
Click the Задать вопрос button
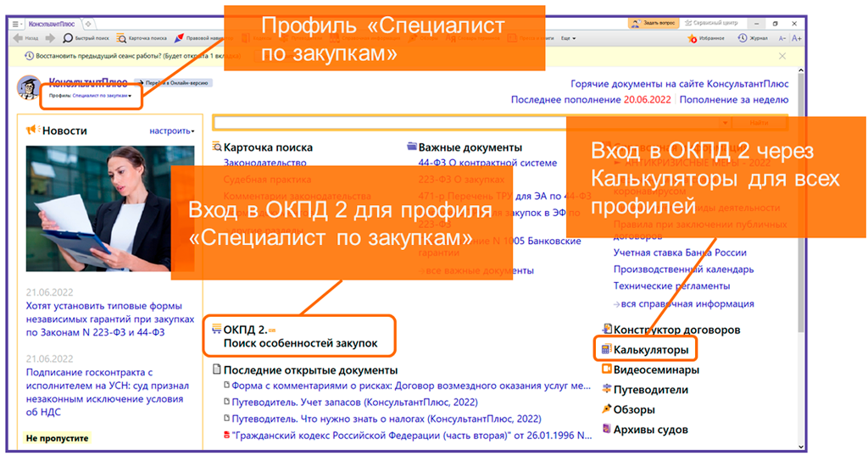(x=653, y=23)
